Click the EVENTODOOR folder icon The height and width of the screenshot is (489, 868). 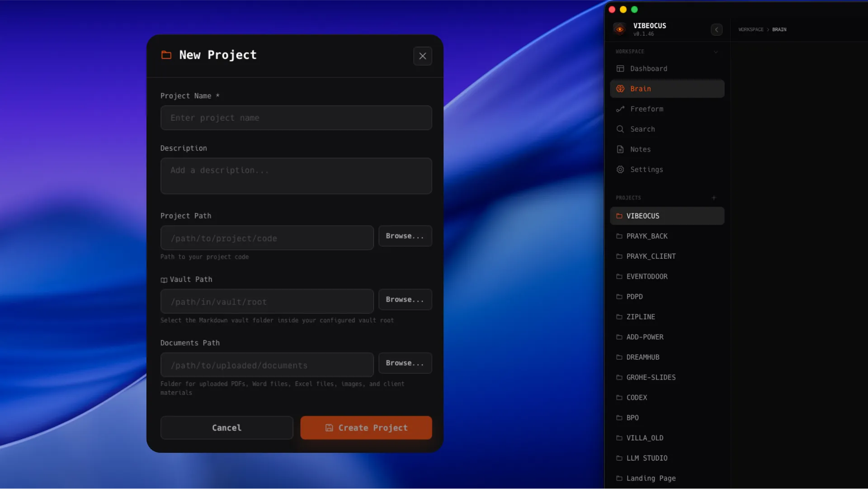(x=619, y=277)
